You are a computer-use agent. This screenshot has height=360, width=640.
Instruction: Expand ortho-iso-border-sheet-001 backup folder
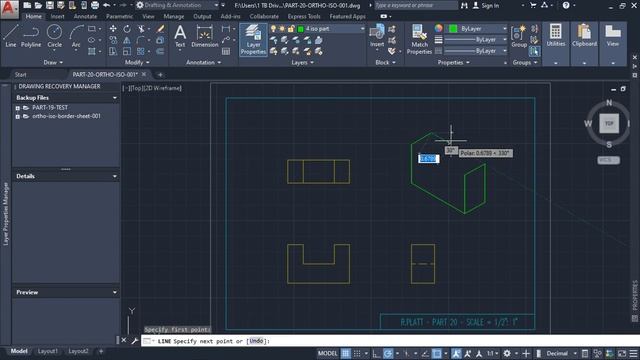[18, 116]
